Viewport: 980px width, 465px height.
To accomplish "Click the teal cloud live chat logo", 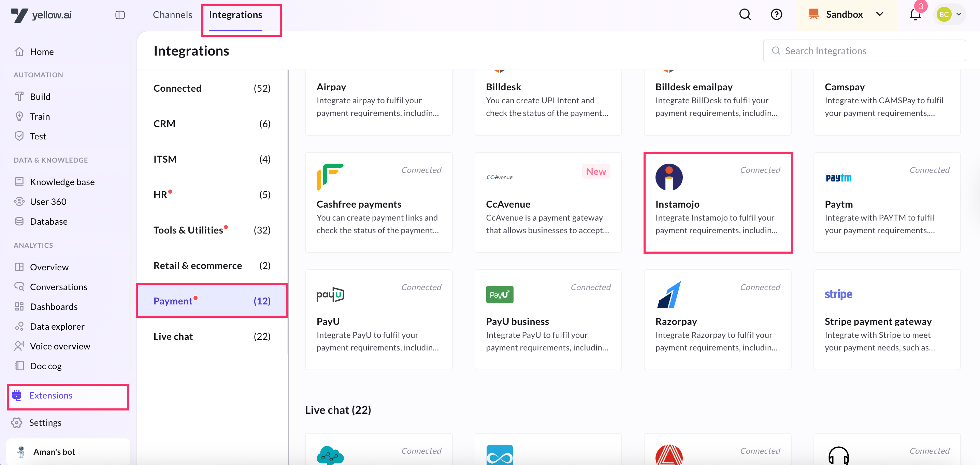I will tap(330, 455).
